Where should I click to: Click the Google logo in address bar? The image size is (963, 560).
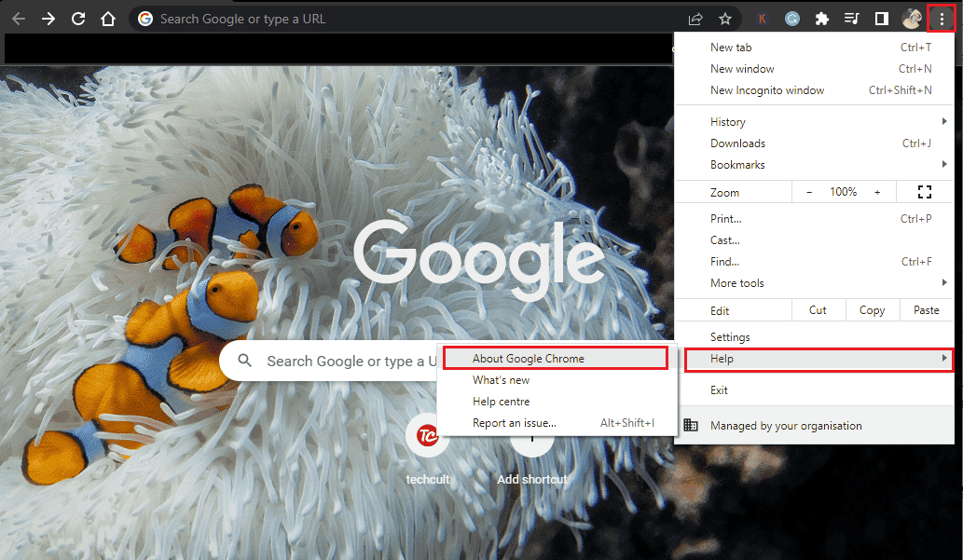click(145, 19)
